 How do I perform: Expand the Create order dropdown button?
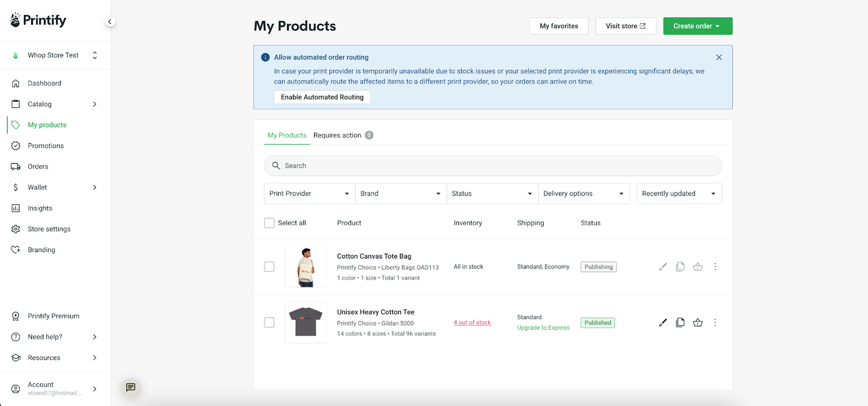click(x=698, y=26)
